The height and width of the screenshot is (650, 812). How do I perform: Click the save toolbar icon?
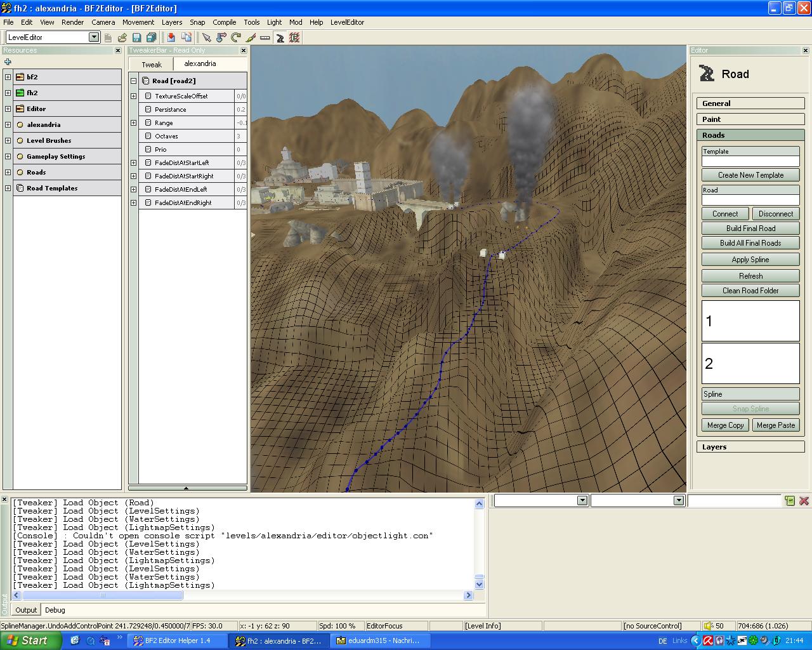(x=136, y=37)
